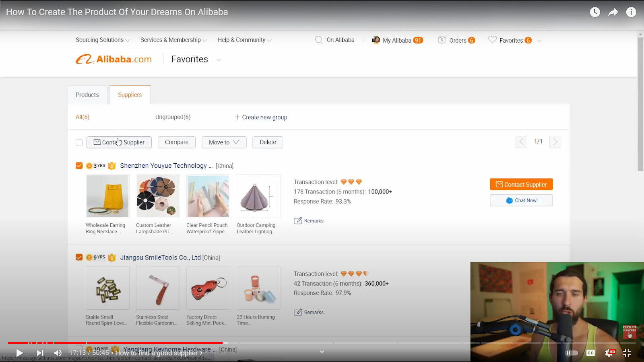Open Factory Direct Selling Mini Pocket thumbnail

[x=208, y=288]
